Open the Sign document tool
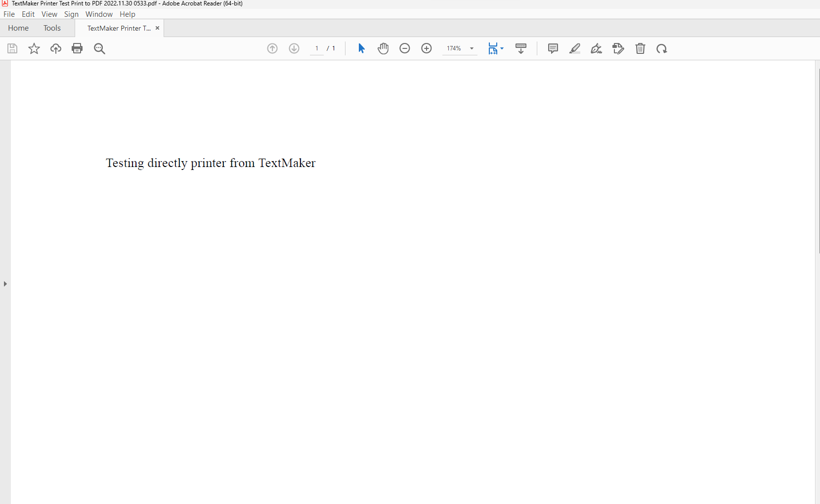 point(597,48)
